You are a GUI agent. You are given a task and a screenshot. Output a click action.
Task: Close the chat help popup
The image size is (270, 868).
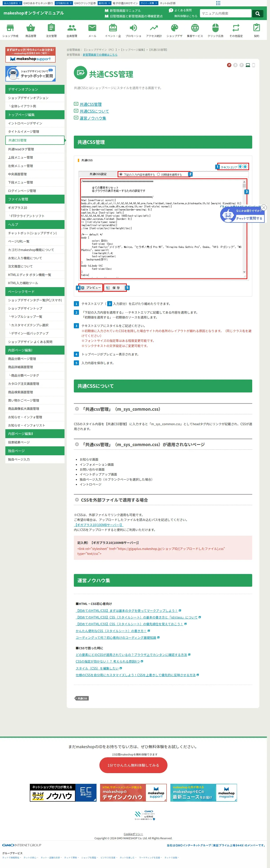[x=264, y=208]
